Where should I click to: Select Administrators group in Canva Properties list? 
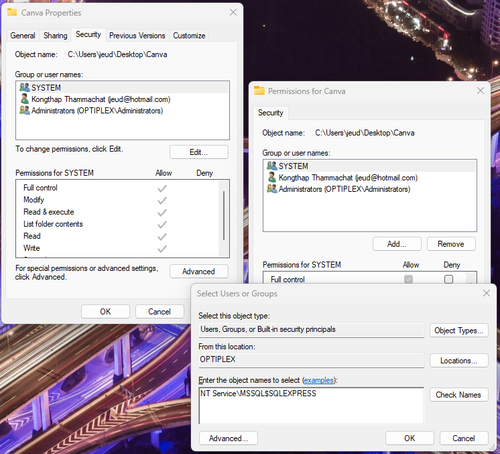122,110
